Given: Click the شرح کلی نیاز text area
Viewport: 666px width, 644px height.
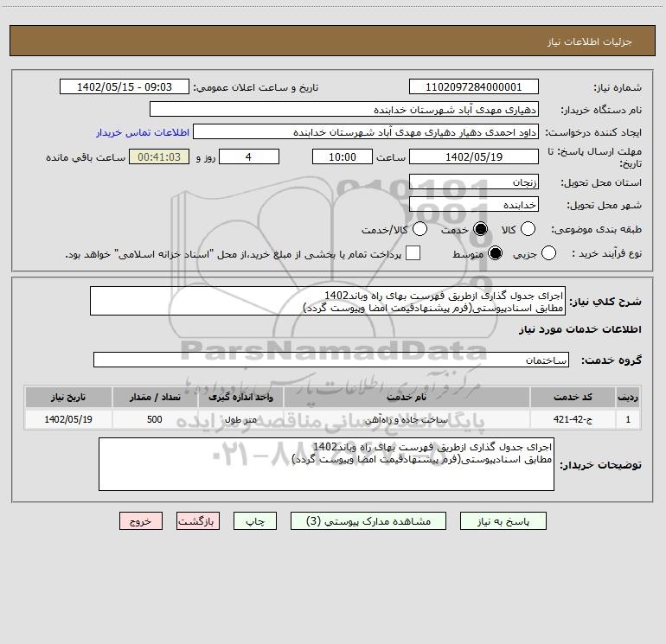Looking at the screenshot, I should pyautogui.click(x=328, y=301).
